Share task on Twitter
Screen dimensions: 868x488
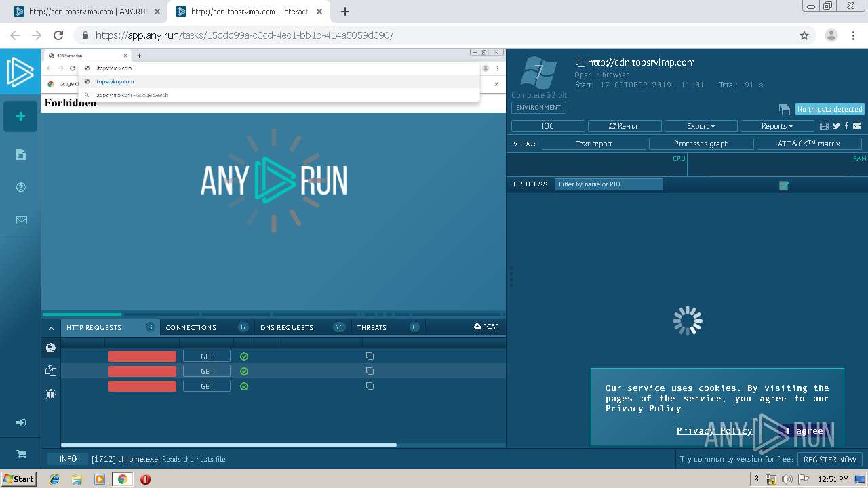(x=836, y=126)
